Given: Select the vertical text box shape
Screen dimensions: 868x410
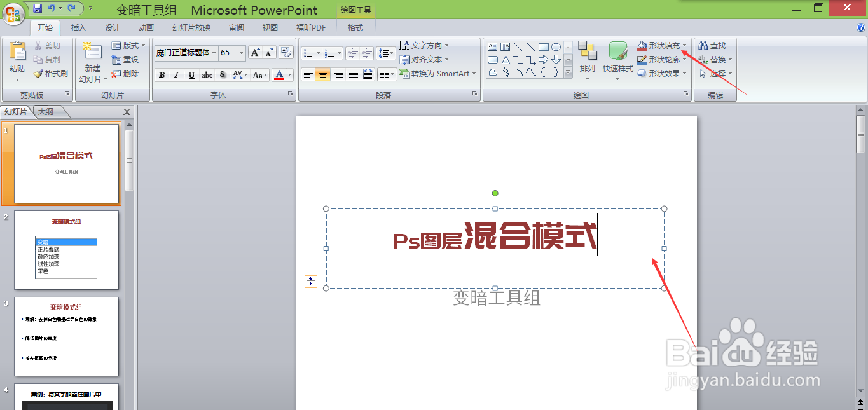Looking at the screenshot, I should (x=505, y=46).
